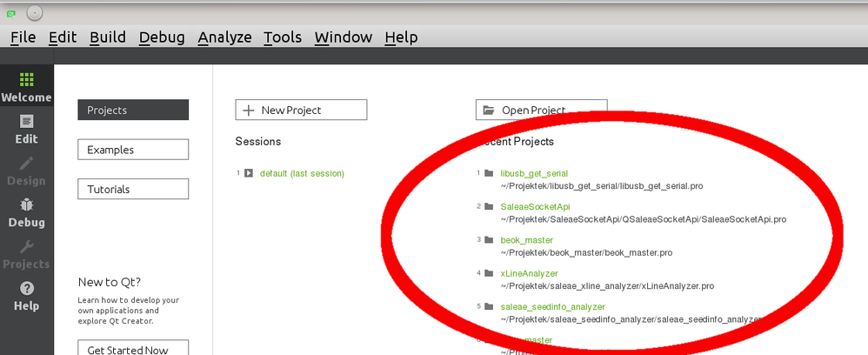
Task: Open the Analyze menu
Action: 224,37
